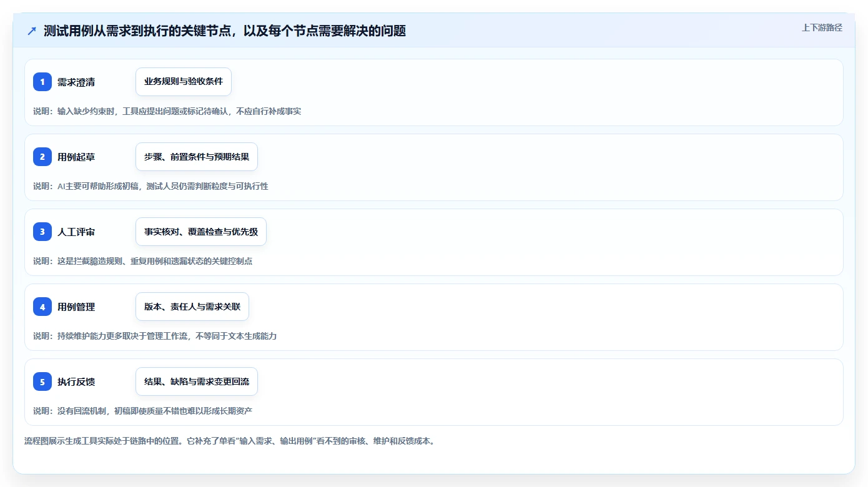This screenshot has height=487, width=868.
Task: Click the step 3 number badge
Action: coord(42,232)
